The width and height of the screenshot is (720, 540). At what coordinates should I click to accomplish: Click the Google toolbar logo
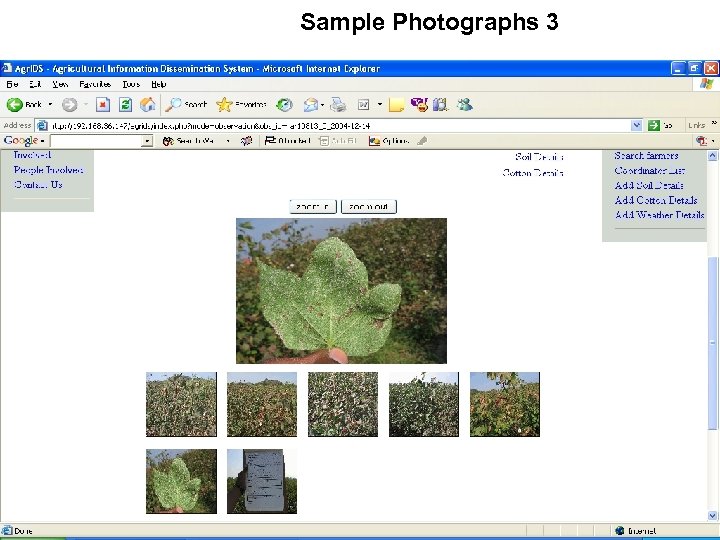21,141
